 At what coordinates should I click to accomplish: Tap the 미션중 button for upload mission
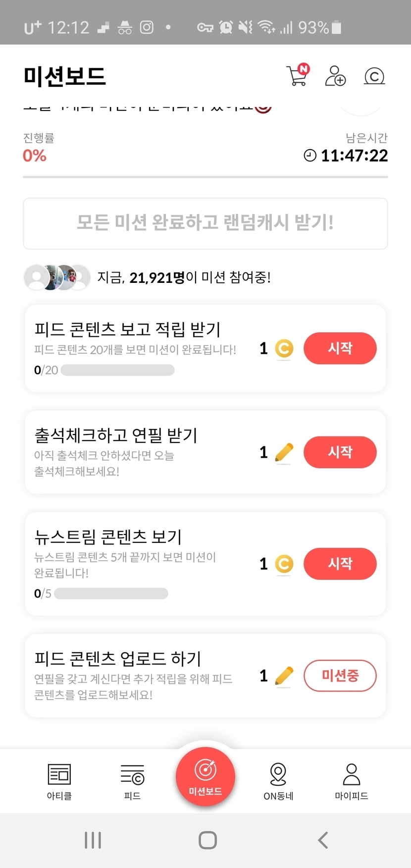pyautogui.click(x=340, y=675)
